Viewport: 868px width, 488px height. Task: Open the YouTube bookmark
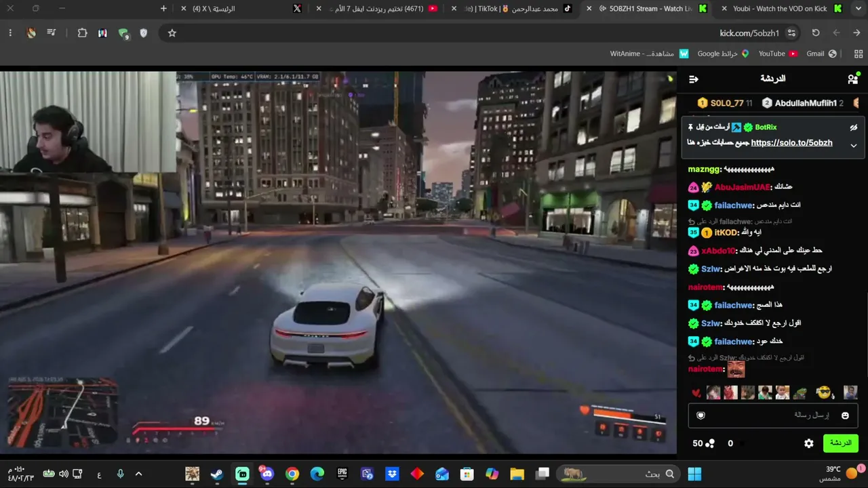(x=778, y=54)
